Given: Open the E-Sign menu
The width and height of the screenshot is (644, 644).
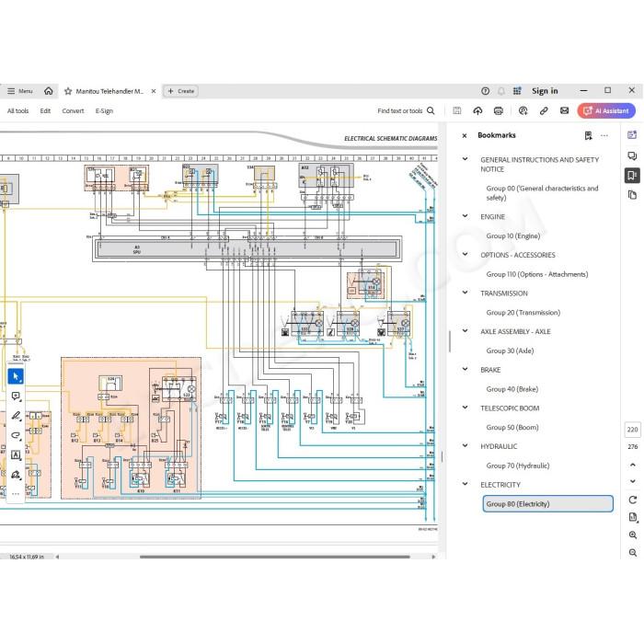Looking at the screenshot, I should 104,111.
